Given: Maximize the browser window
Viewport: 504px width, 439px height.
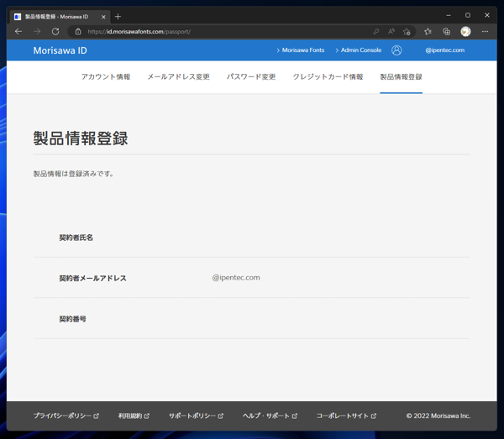Looking at the screenshot, I should (468, 15).
